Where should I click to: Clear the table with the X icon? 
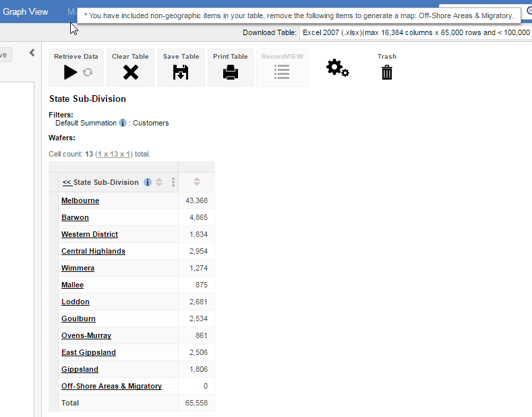[x=130, y=72]
